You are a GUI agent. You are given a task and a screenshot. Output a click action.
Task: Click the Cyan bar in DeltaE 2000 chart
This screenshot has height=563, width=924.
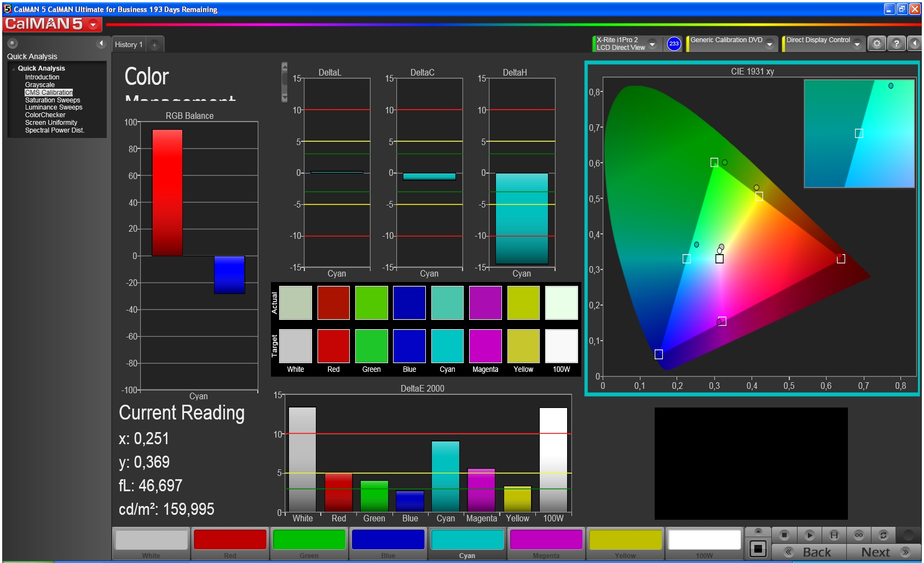446,476
